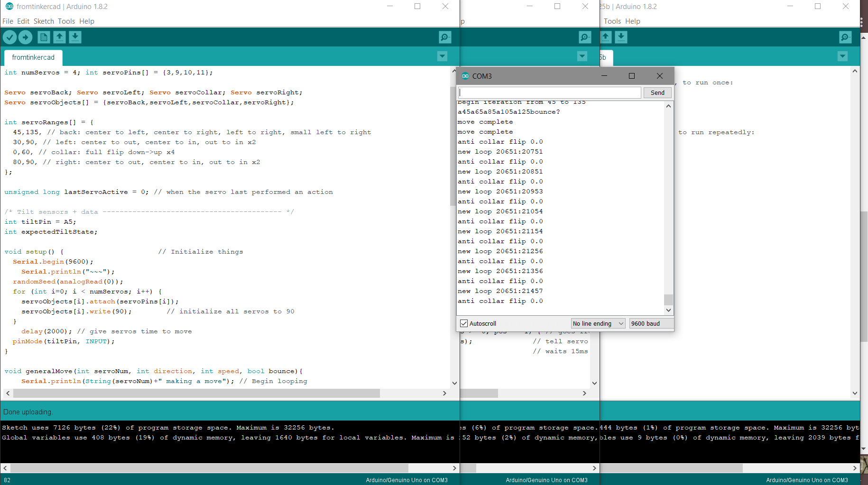Open the Help menu in fromtinkercad

pos(87,21)
